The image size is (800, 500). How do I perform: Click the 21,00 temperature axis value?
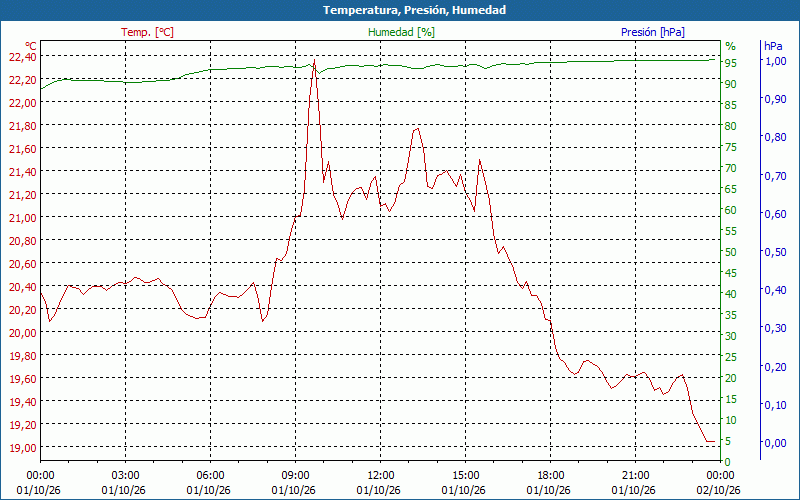point(22,218)
